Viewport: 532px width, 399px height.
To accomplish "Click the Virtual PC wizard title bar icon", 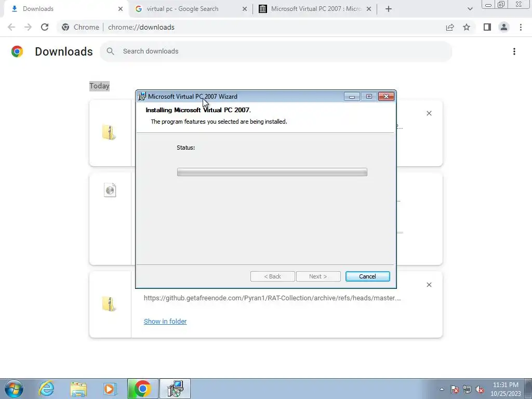I will point(142,96).
